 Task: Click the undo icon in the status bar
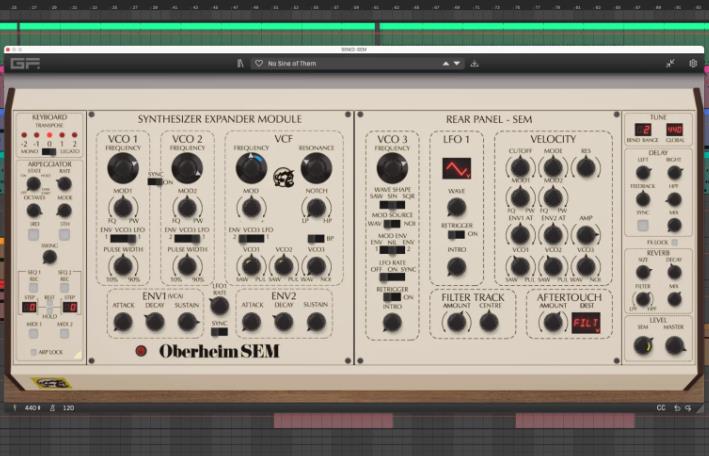click(677, 408)
